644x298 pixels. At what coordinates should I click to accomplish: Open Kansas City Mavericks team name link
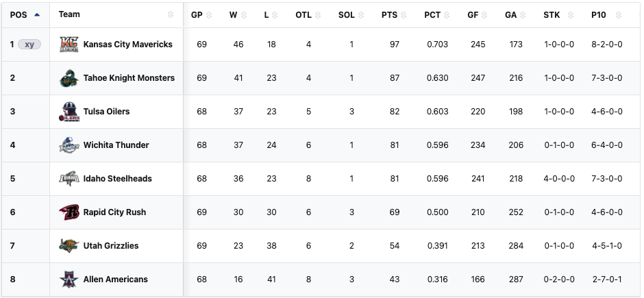[128, 45]
